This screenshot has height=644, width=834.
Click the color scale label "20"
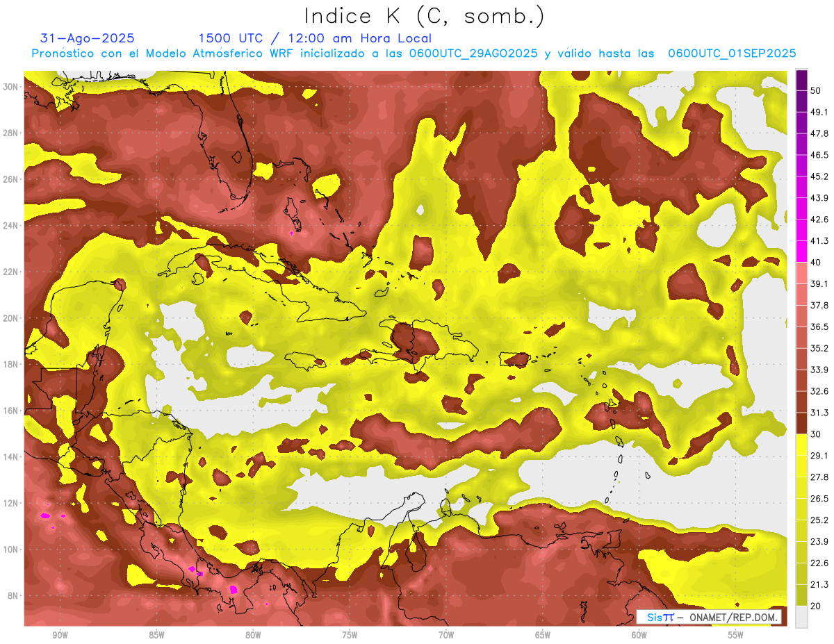click(817, 606)
